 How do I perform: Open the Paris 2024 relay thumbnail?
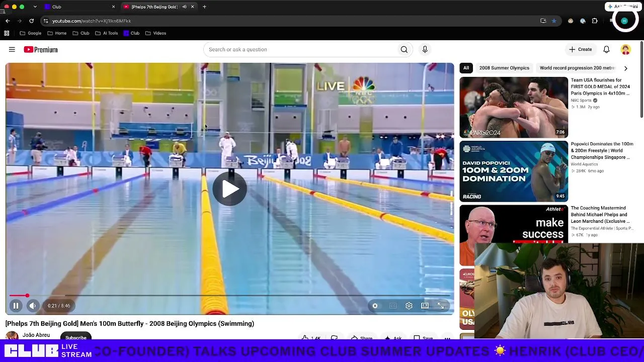tap(514, 107)
